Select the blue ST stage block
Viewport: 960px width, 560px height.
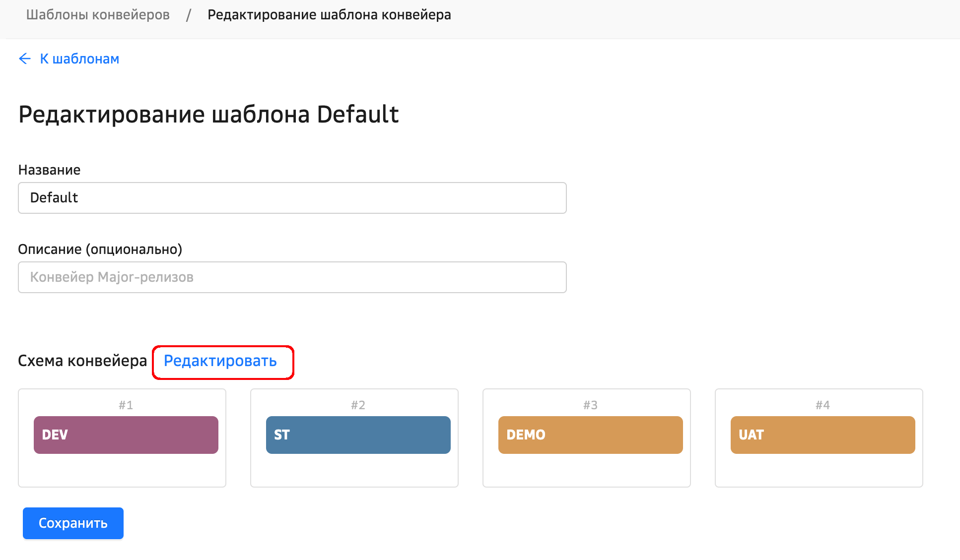(x=358, y=435)
